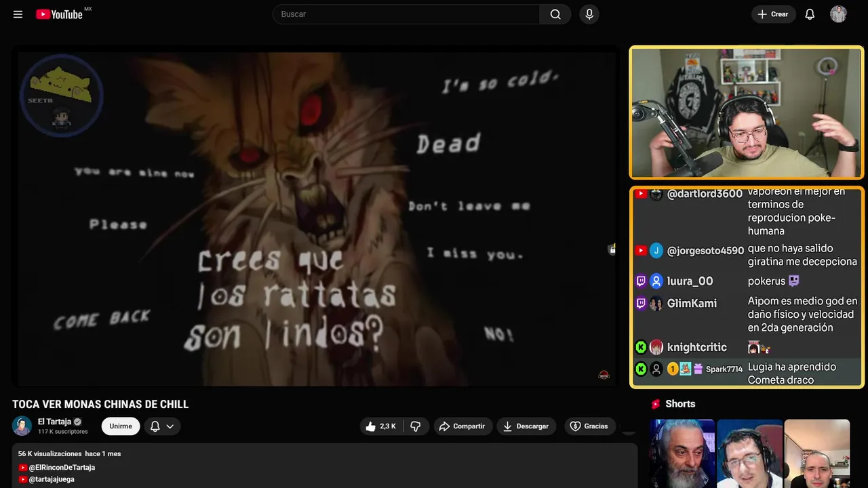The width and height of the screenshot is (868, 488).
Task: Open first Shorts thumbnail, bearded man
Action: point(682,453)
